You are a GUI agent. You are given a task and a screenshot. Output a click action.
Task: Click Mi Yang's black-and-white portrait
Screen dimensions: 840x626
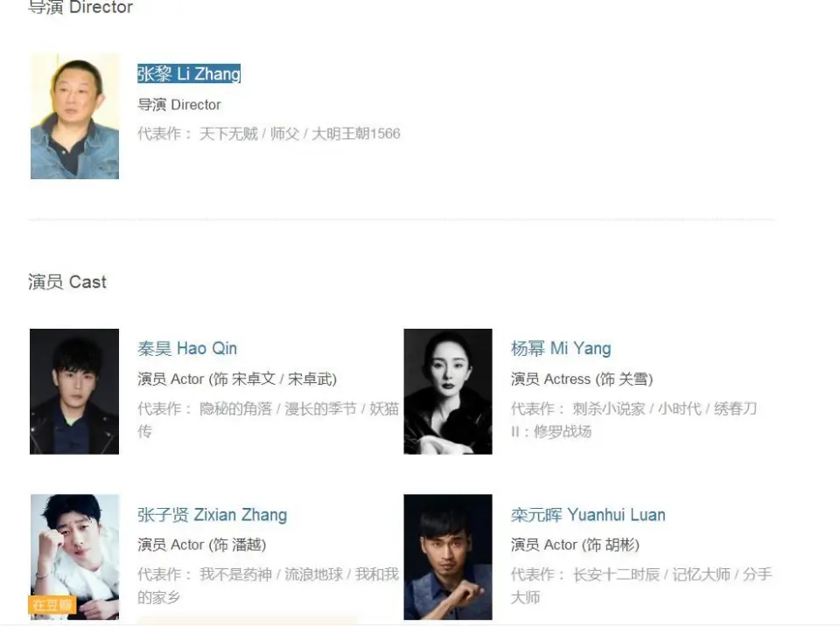point(448,392)
